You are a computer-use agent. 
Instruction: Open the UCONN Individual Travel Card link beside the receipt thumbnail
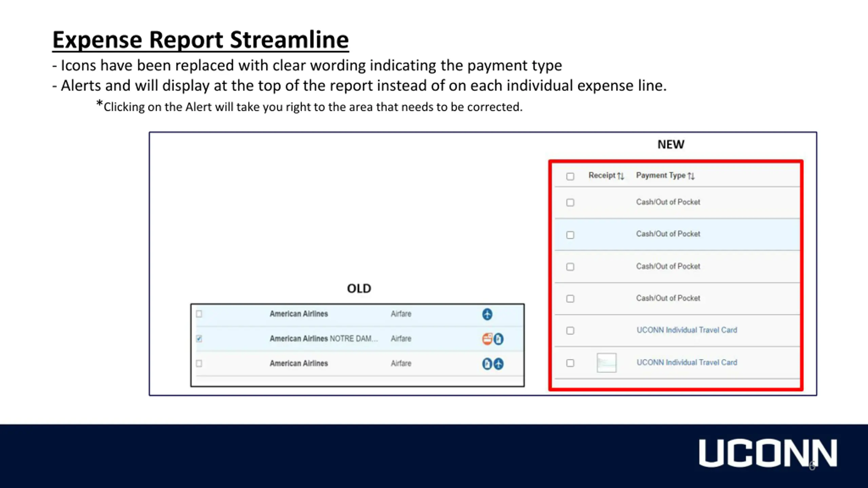click(x=687, y=362)
